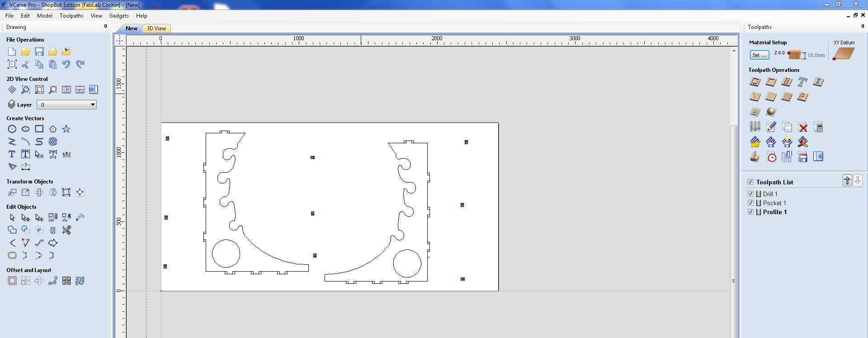This screenshot has height=338, width=868.
Task: Activate the Node Editing tool
Action: pos(26,218)
